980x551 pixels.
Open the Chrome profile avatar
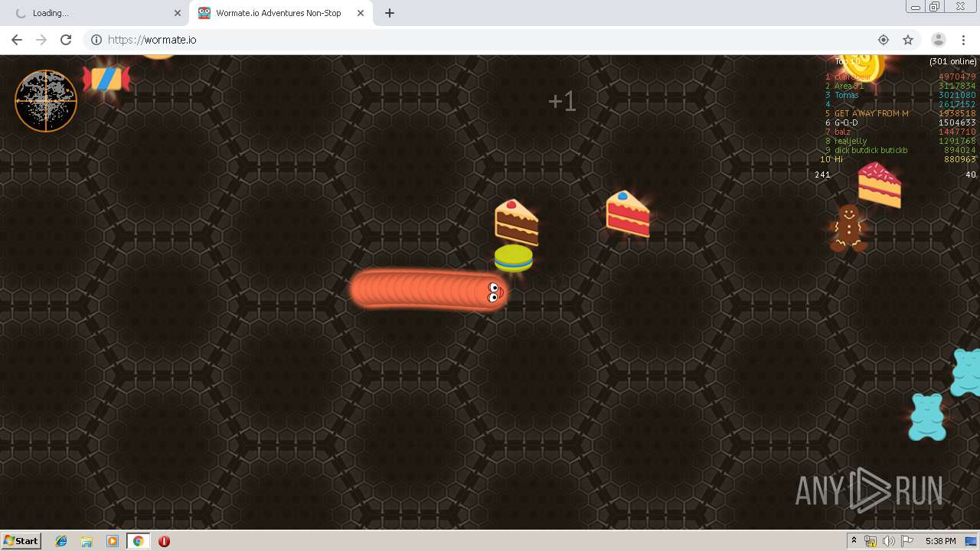tap(938, 40)
